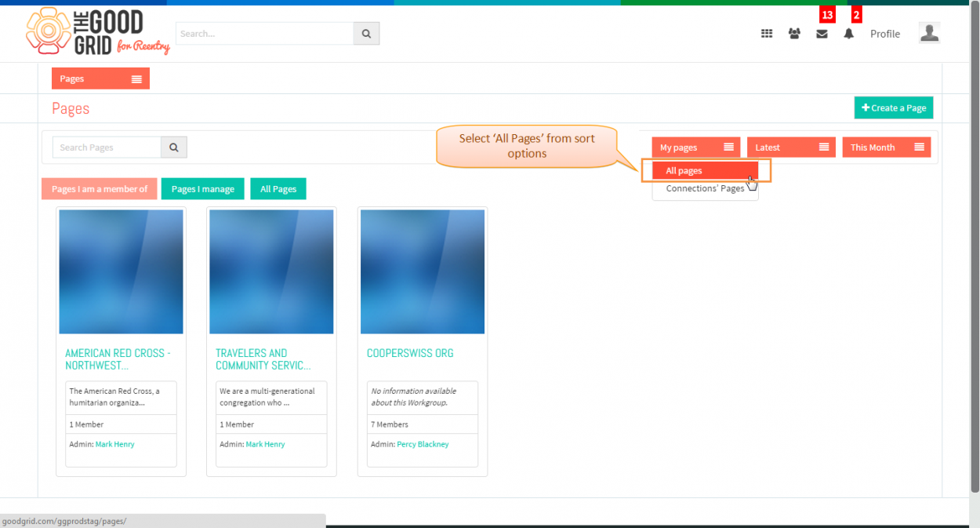This screenshot has height=528, width=980.
Task: Click the user avatar picture
Action: tap(929, 32)
